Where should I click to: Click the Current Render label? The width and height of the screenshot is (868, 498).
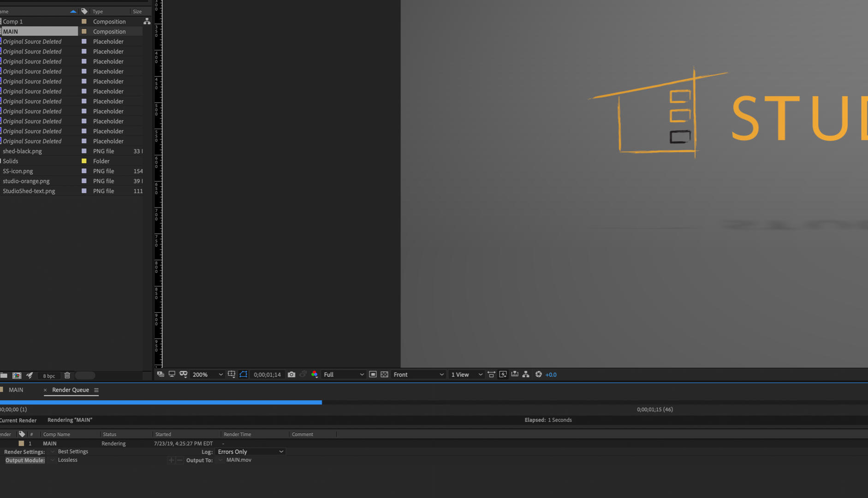(x=18, y=421)
